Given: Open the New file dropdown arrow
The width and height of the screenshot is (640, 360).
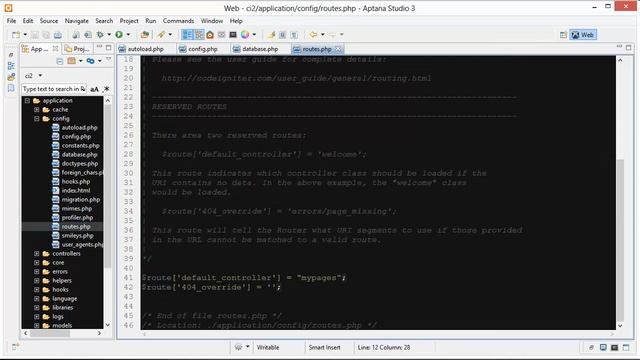Looking at the screenshot, I should pyautogui.click(x=25, y=35).
